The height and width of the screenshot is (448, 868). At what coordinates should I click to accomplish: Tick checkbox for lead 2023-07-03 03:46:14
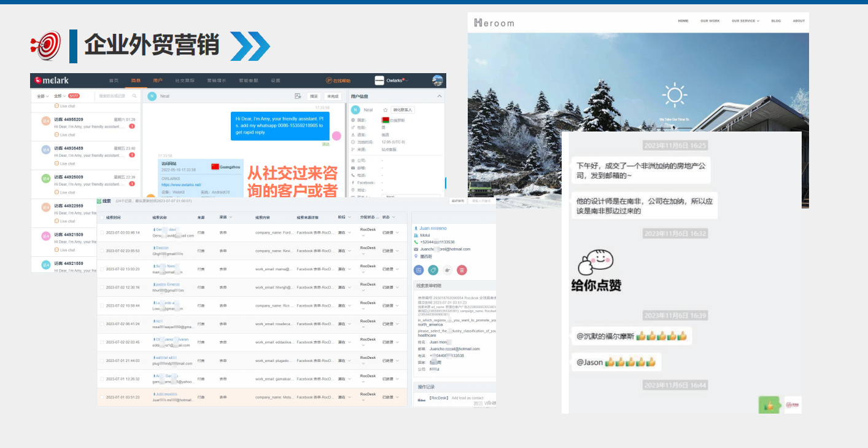click(102, 232)
